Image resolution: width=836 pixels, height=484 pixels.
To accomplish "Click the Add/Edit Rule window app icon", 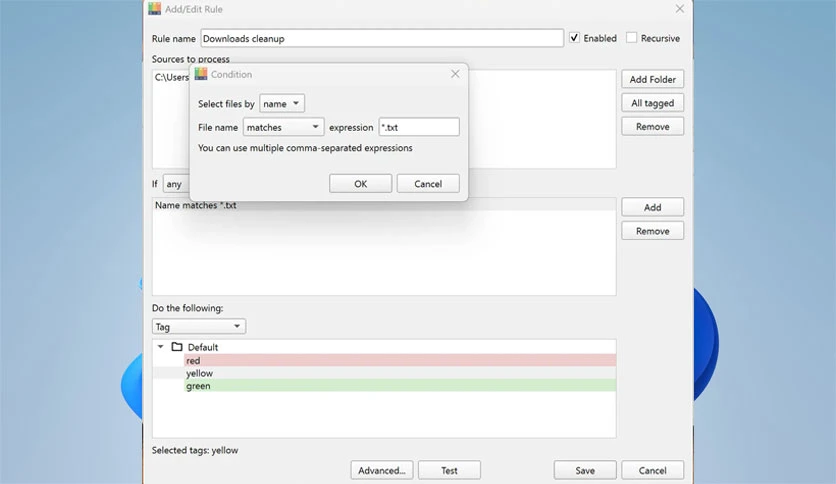I will click(154, 9).
